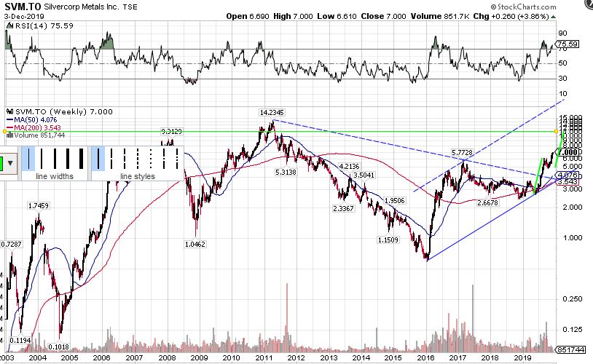This screenshot has height=364, width=593.
Task: Click the MA(50) 4.076 legend entry
Action: tap(32, 120)
